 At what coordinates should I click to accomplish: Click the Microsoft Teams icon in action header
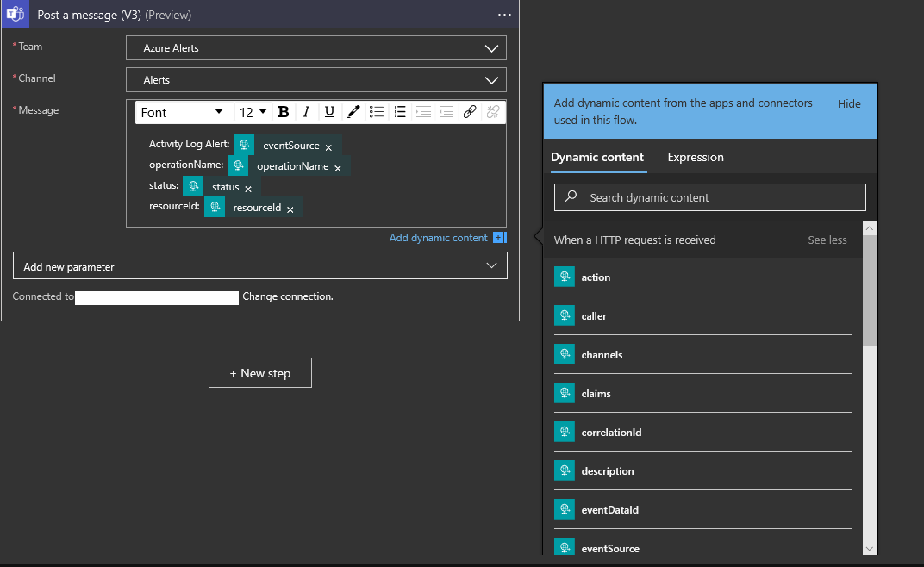click(15, 14)
